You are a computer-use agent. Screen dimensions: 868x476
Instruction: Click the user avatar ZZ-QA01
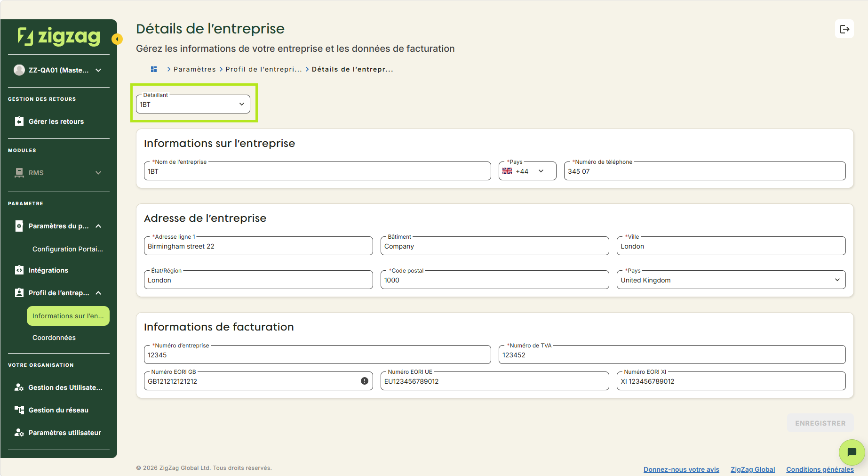click(19, 70)
